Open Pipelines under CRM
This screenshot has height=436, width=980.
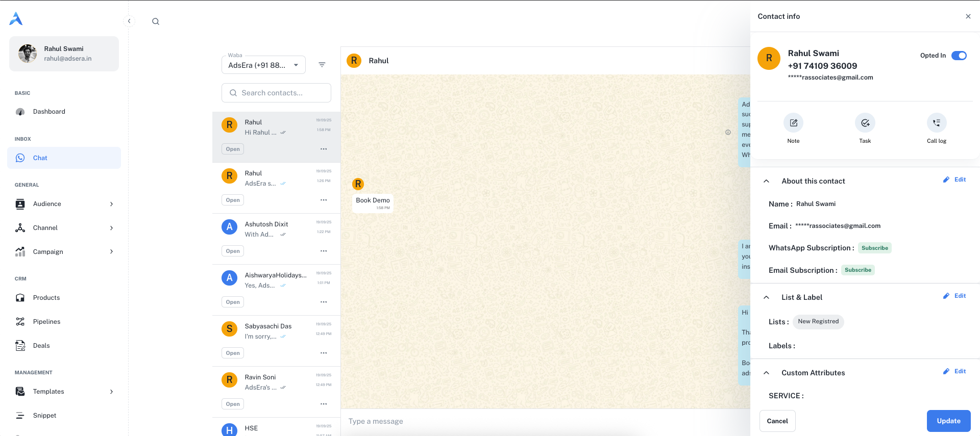[x=46, y=322]
